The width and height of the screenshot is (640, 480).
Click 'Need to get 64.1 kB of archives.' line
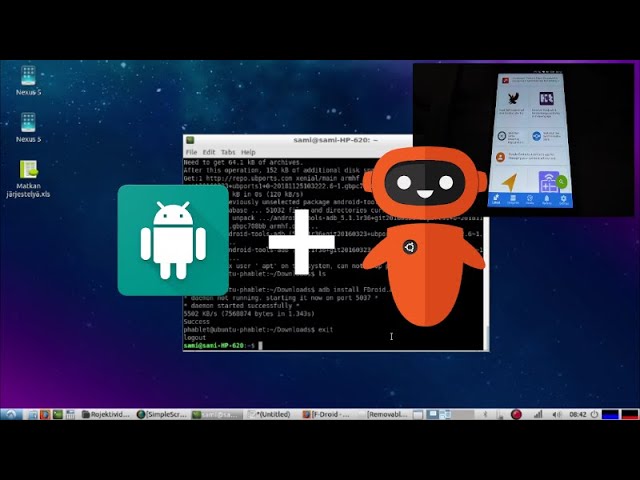243,162
